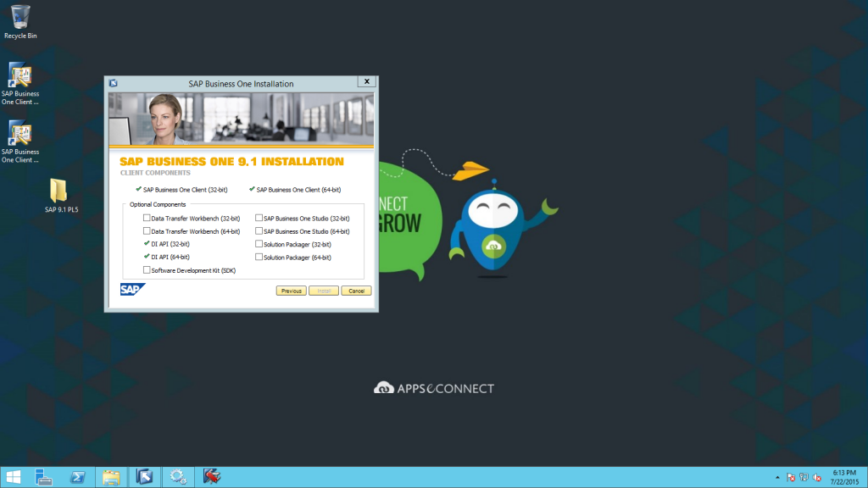Open the clock showing 6:13 PM

(844, 478)
